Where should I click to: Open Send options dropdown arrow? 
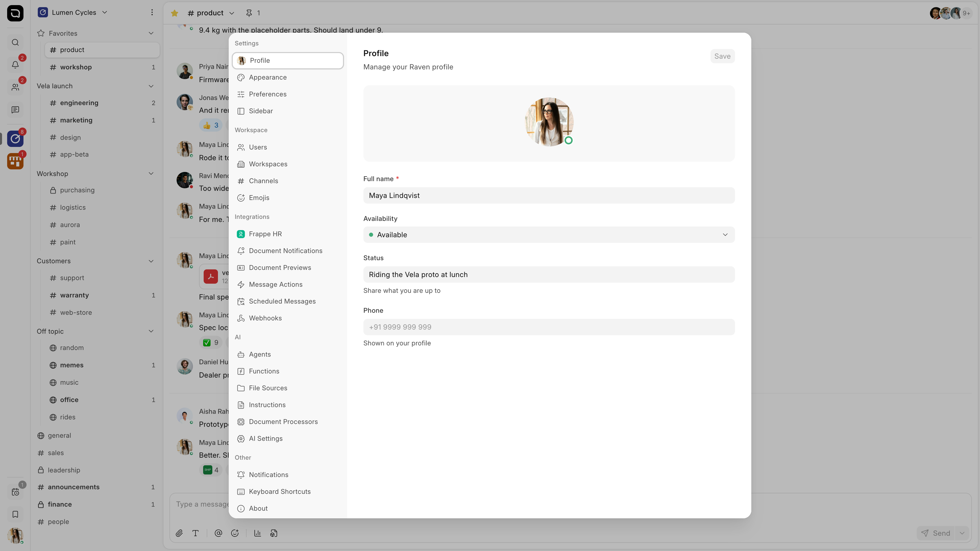(962, 533)
